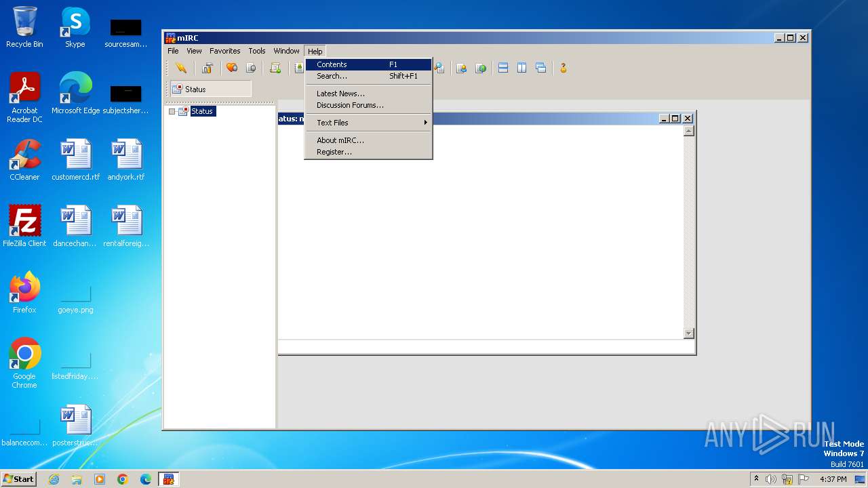
Task: Click the Connect lightning bolt toolbar icon
Action: (180, 68)
